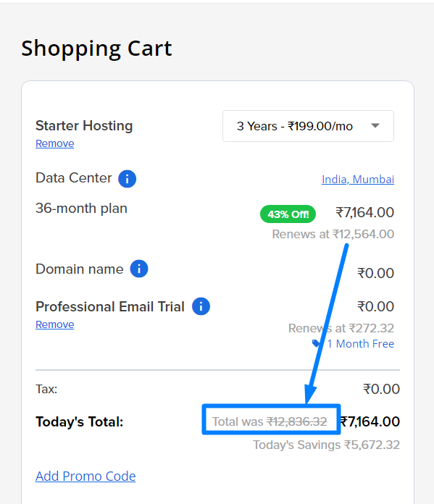The width and height of the screenshot is (434, 504).
Task: Select the Total was ₹12,836.32 text
Action: tap(270, 421)
